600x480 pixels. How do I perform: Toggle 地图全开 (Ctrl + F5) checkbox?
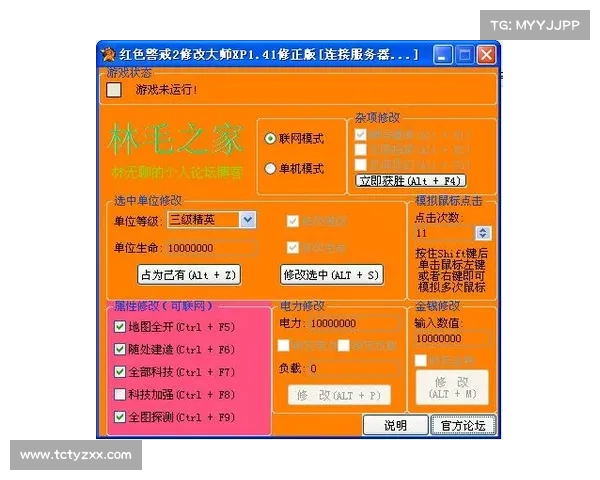click(120, 327)
